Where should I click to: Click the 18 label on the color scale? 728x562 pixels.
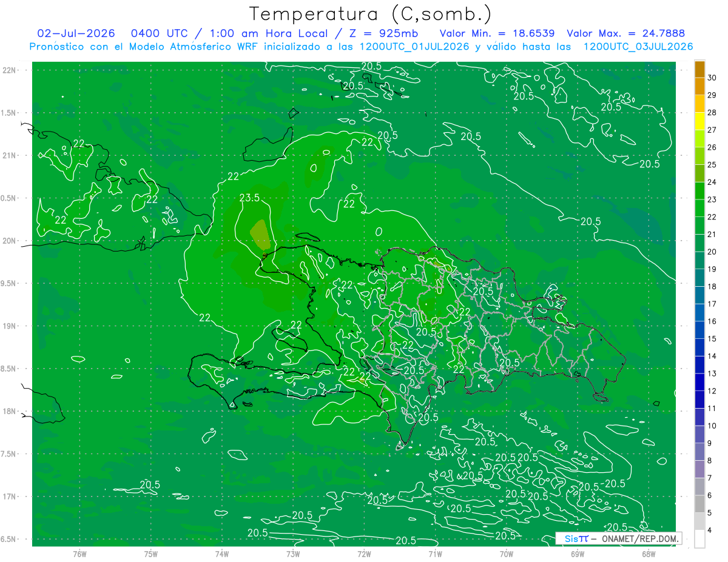[712, 286]
